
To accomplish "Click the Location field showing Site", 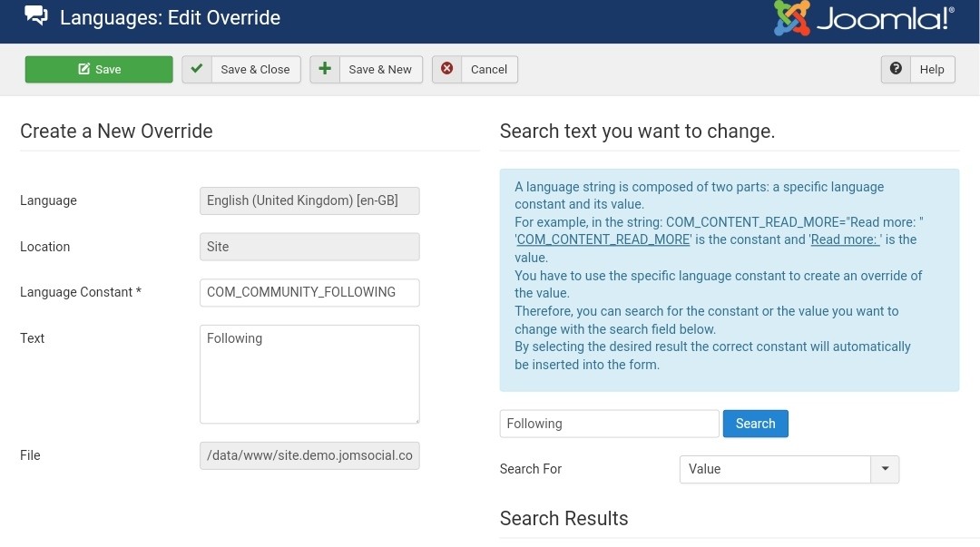I will [309, 247].
